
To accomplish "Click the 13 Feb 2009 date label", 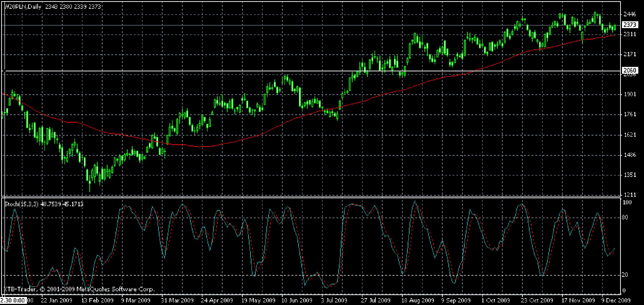I will point(98,300).
